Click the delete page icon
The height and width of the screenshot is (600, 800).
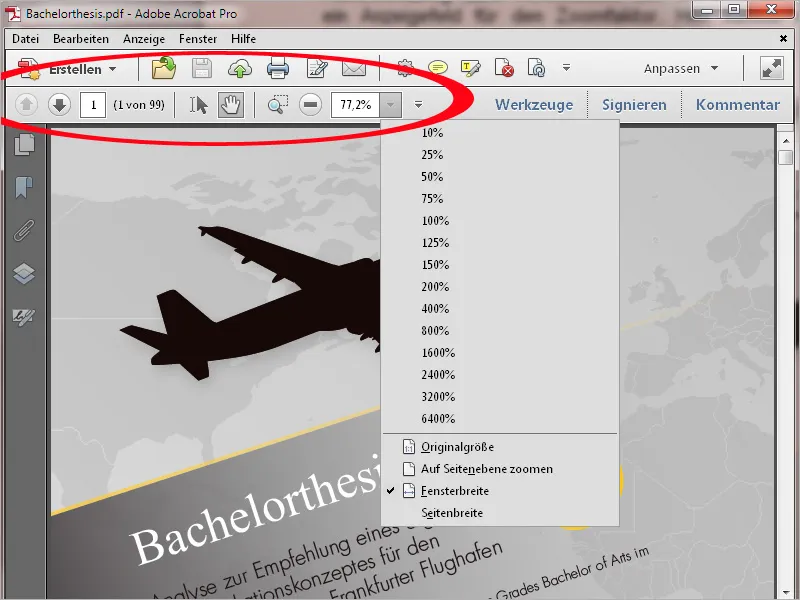(504, 68)
